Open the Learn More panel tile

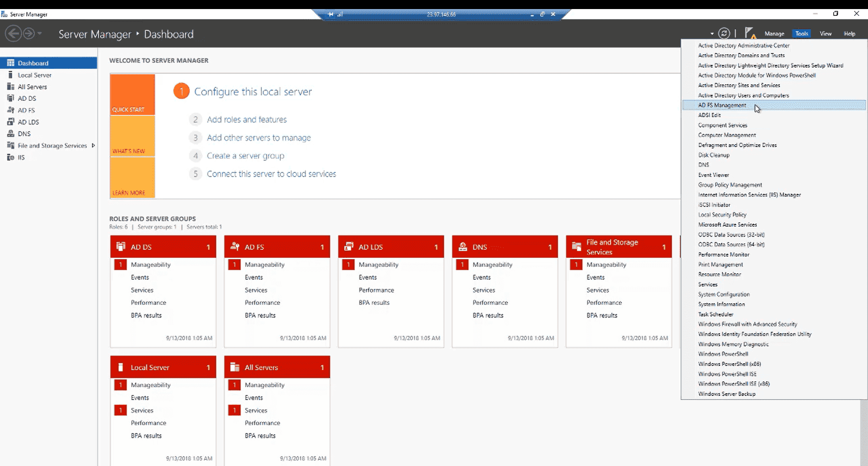(x=132, y=178)
